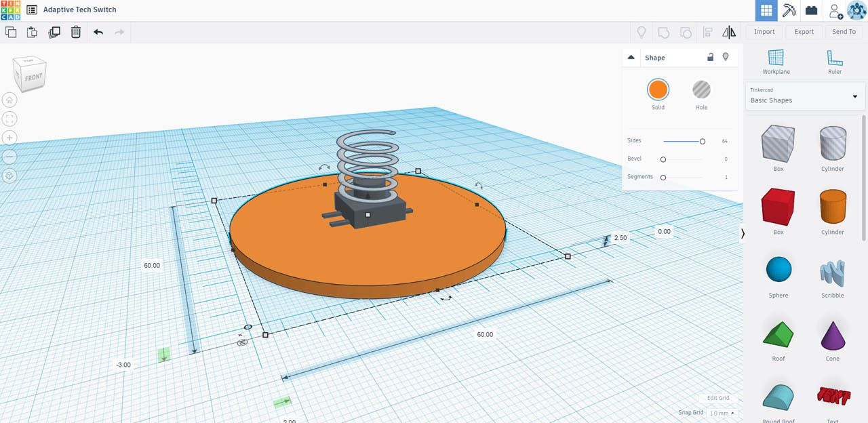The width and height of the screenshot is (868, 423).
Task: Click the Align icon in the toolbar
Action: (x=708, y=32)
